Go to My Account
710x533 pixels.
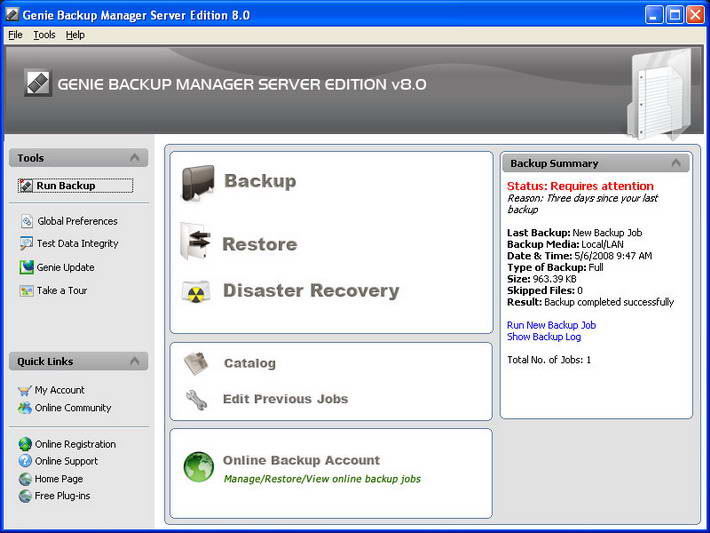pyautogui.click(x=60, y=390)
